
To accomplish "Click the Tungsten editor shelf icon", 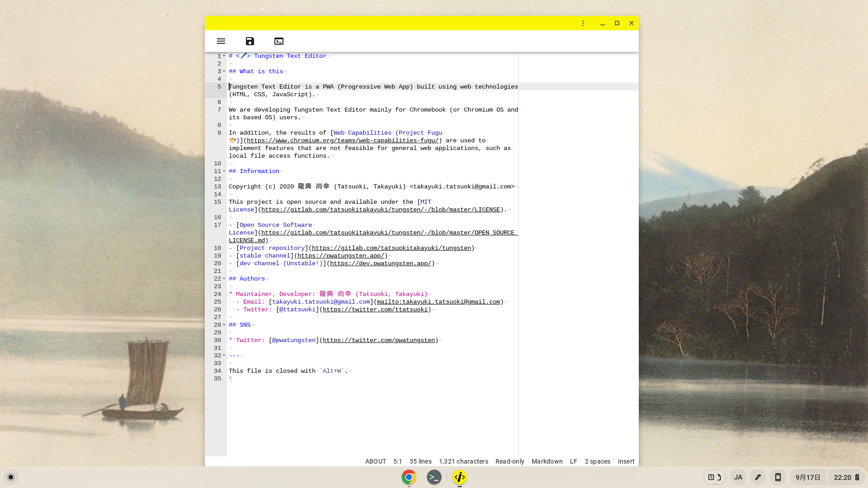I will [459, 477].
